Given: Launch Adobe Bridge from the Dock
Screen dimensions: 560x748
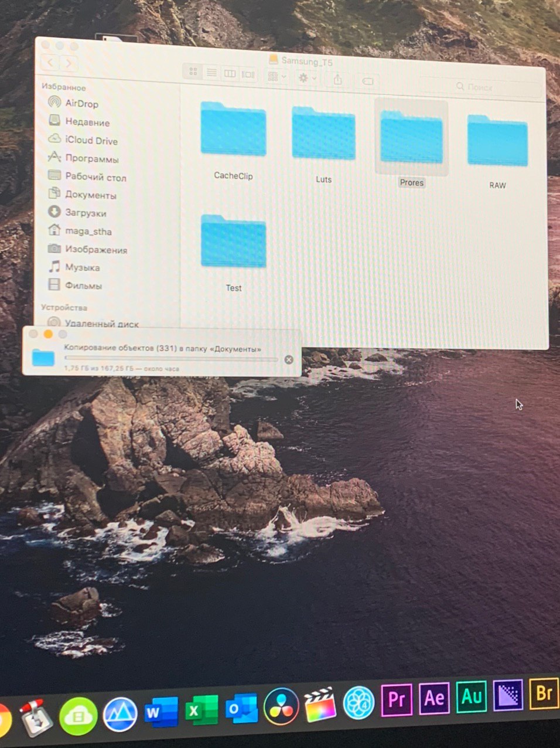Looking at the screenshot, I should [x=544, y=693].
